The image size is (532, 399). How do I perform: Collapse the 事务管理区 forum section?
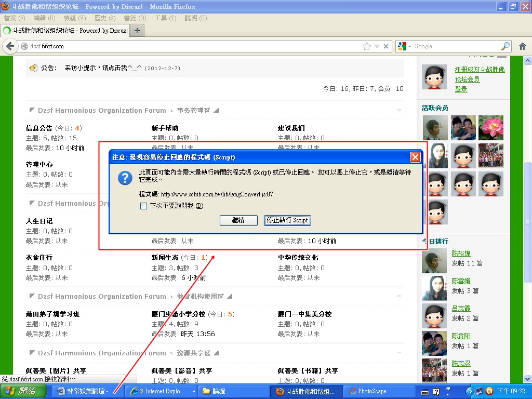click(399, 110)
